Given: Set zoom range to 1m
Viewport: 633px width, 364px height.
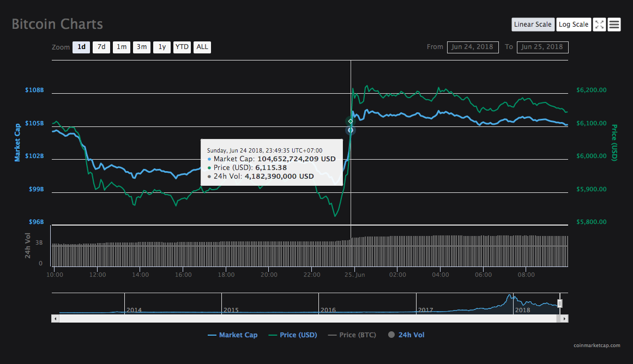Looking at the screenshot, I should coord(122,47).
